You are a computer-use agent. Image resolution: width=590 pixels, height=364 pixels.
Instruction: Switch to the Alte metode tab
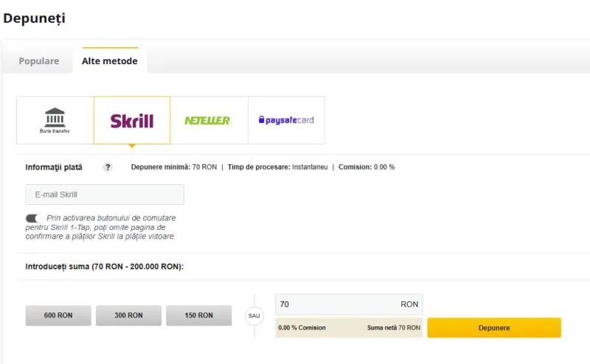(109, 61)
